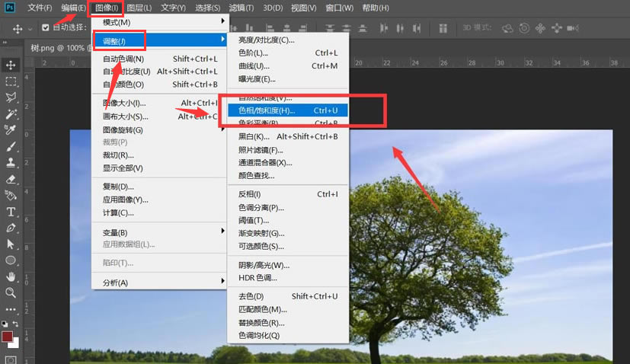The width and height of the screenshot is (630, 364).
Task: Open the 图像(I) menu
Action: (107, 8)
